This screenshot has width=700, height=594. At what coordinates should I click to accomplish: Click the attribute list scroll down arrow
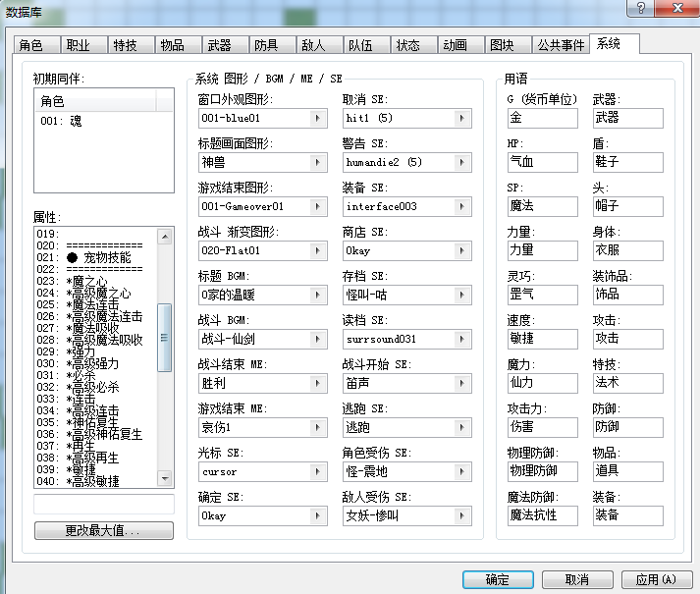pos(165,478)
